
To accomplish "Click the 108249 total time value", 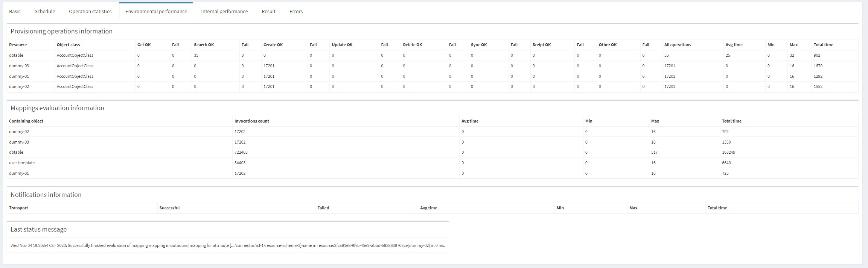I will pos(728,152).
